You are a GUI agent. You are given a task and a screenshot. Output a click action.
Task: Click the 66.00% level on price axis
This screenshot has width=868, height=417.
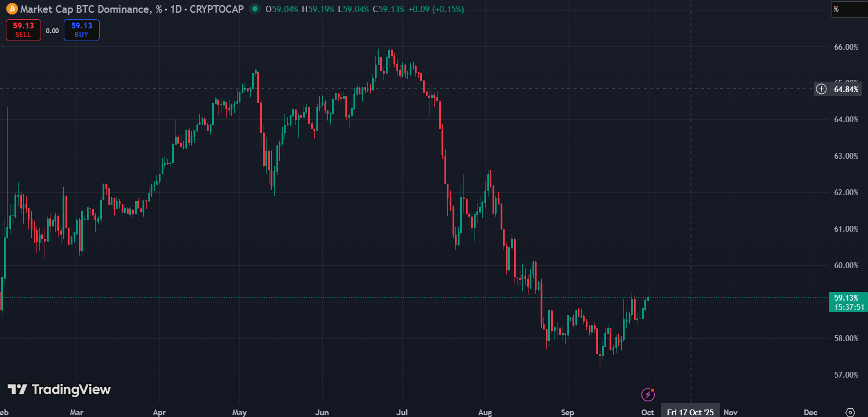(x=846, y=47)
